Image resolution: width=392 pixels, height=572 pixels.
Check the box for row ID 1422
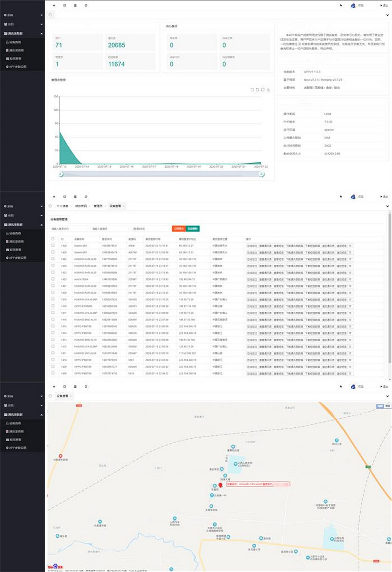point(53,279)
